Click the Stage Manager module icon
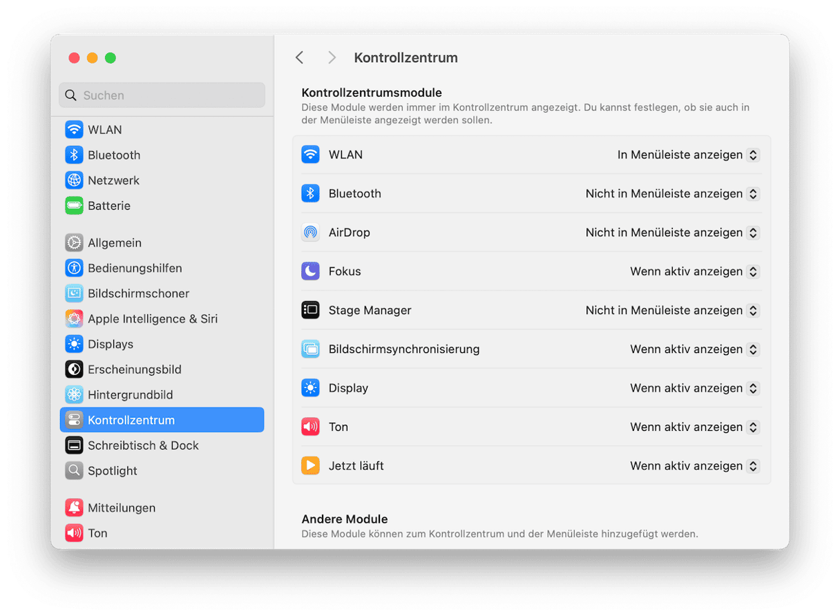 tap(311, 310)
